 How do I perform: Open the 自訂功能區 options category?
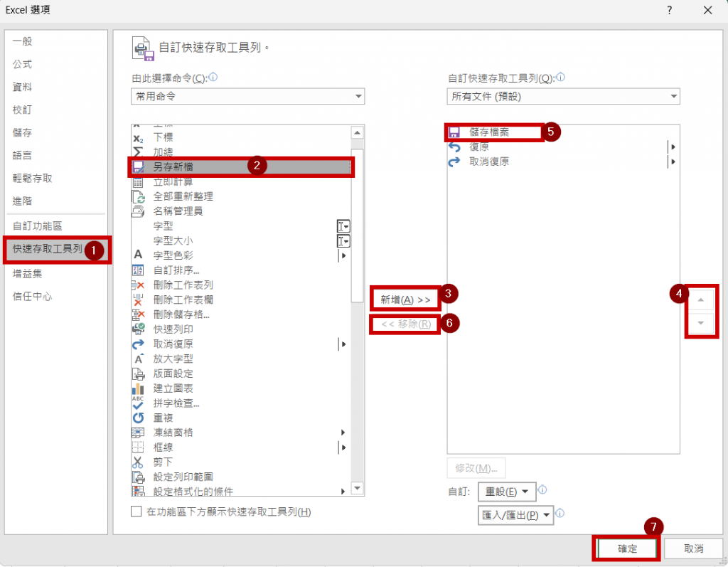click(x=37, y=226)
